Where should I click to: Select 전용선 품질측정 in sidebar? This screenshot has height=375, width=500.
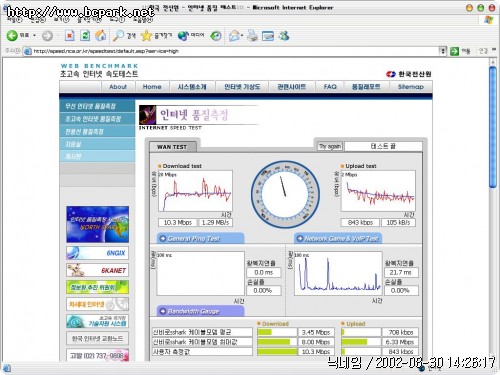[x=97, y=131]
